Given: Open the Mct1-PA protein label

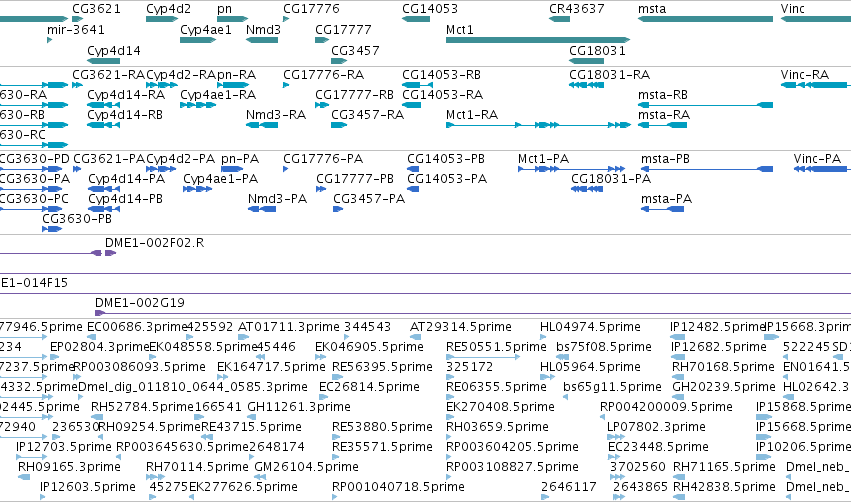Looking at the screenshot, I should click(543, 158).
